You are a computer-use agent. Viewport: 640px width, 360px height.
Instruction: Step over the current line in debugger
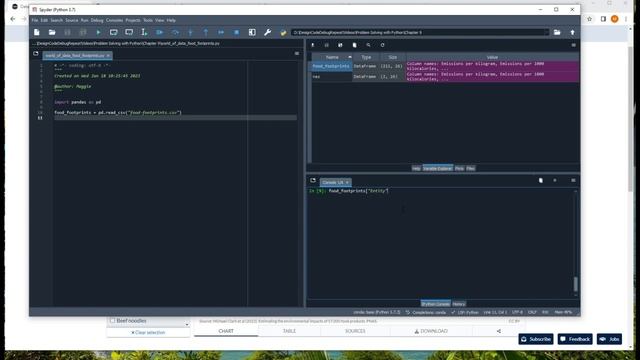click(175, 32)
